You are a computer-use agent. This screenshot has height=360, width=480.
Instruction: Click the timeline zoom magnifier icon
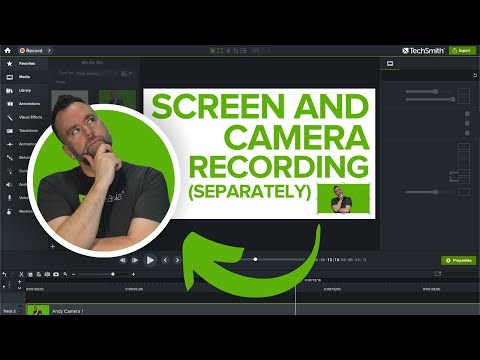tap(65, 274)
